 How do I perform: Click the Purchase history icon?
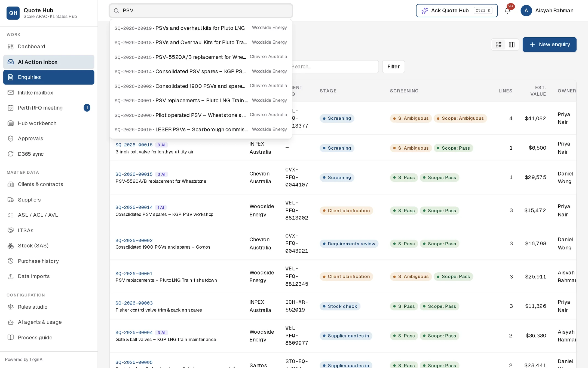coord(11,261)
